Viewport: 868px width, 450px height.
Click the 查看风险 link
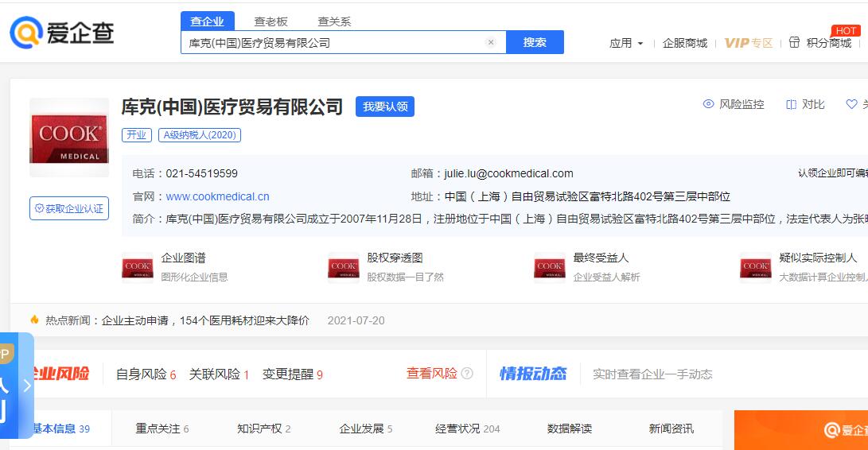432,374
